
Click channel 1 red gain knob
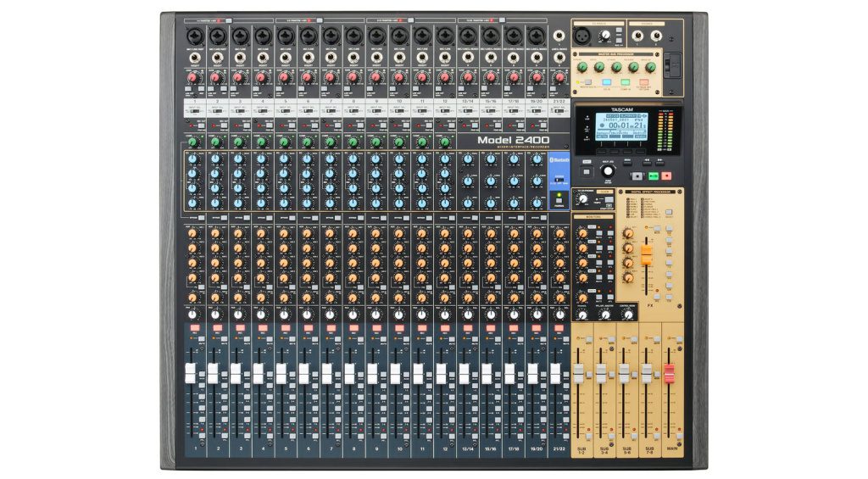pos(192,77)
